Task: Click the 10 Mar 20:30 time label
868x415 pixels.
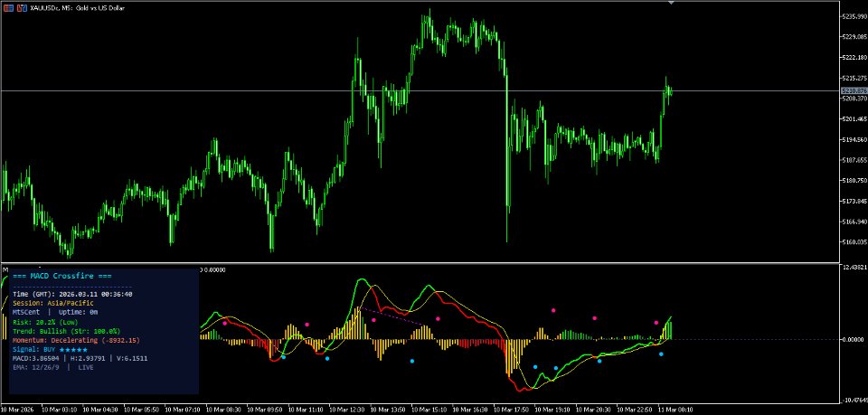Action: coord(593,410)
